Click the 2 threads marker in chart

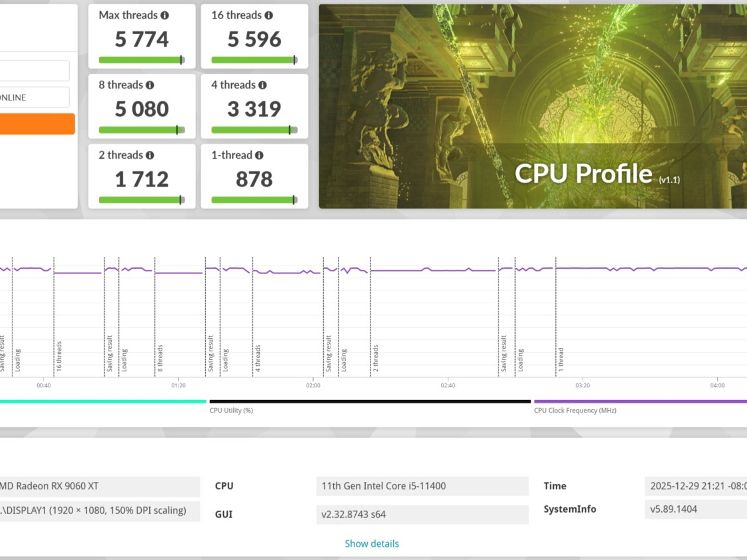(x=376, y=358)
